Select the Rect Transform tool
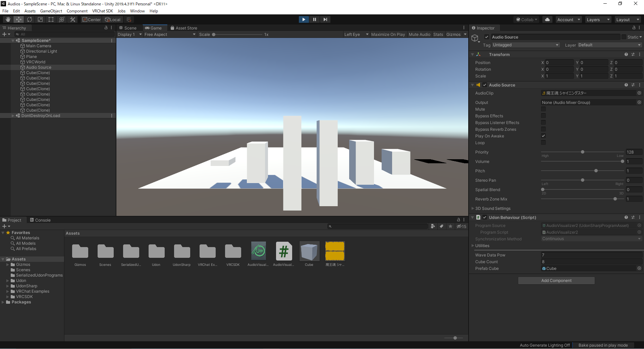 coord(51,19)
